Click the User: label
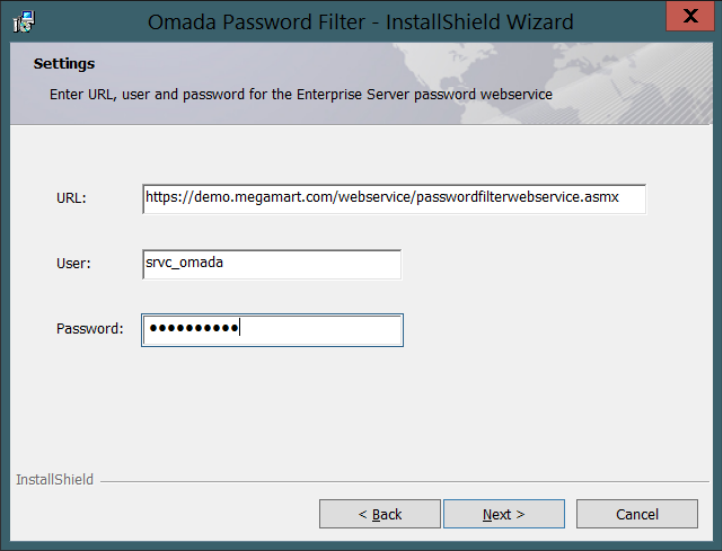This screenshot has height=551, width=722. point(74,263)
